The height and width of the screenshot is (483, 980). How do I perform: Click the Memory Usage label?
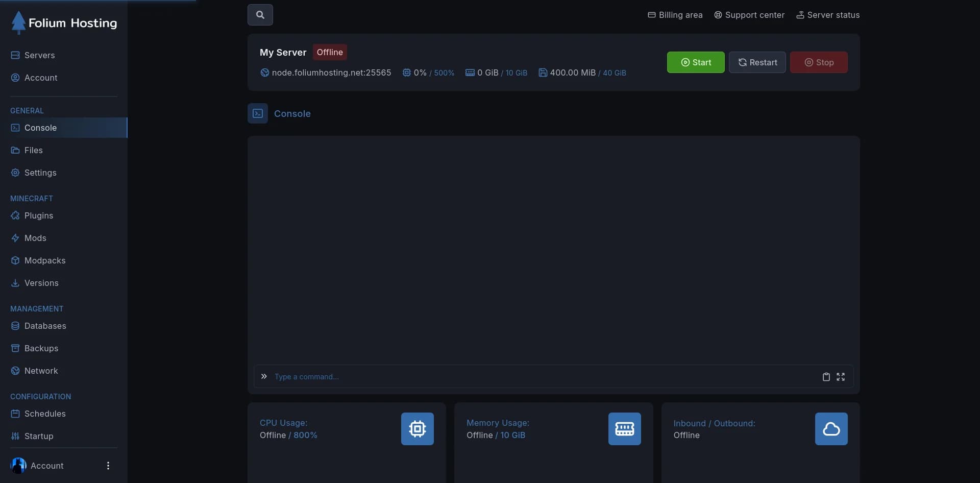click(x=498, y=423)
